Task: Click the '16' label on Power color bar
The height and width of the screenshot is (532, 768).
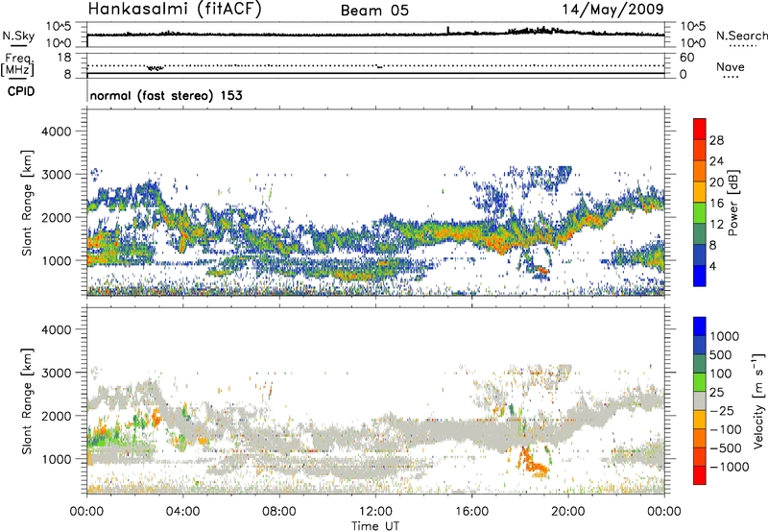Action: click(716, 204)
